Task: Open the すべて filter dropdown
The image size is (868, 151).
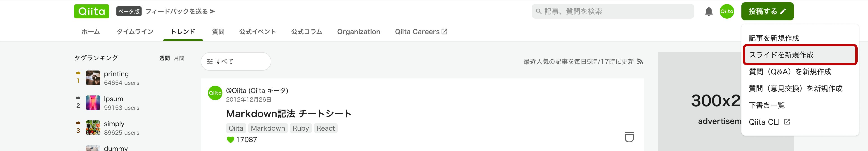Action: [236, 61]
